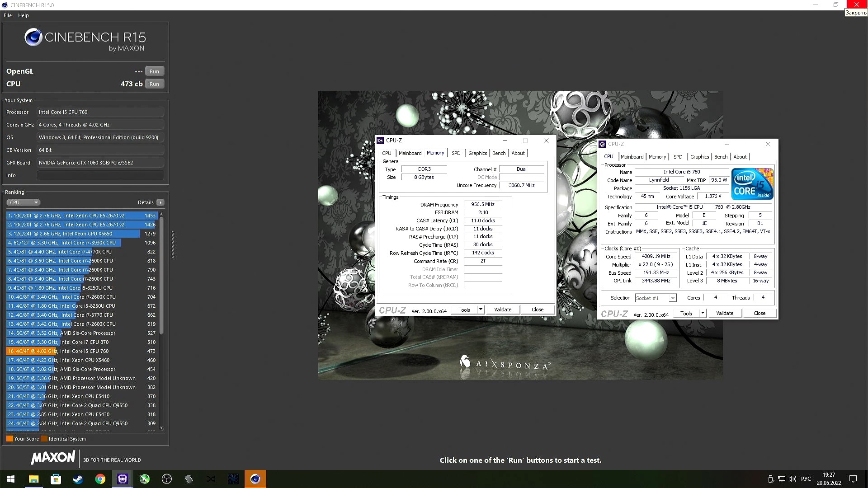This screenshot has height=488, width=868.
Task: Toggle the ranking Details arrow
Action: [x=160, y=202]
